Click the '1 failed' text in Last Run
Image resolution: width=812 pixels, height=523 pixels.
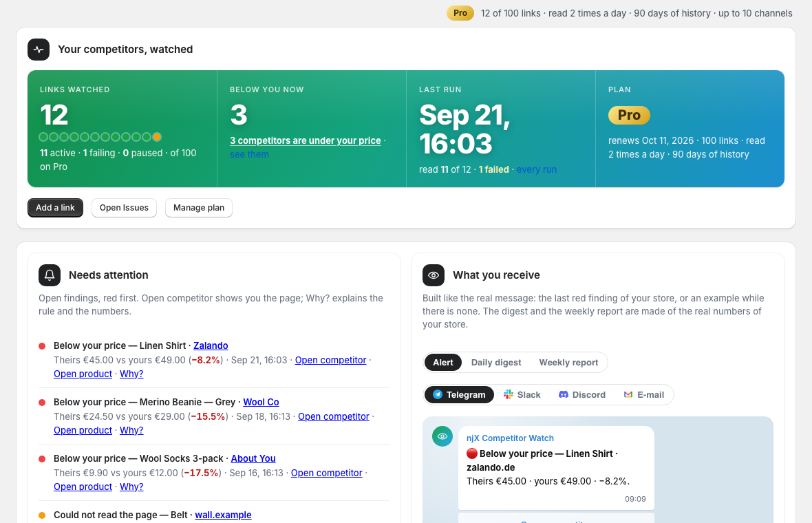pyautogui.click(x=493, y=170)
